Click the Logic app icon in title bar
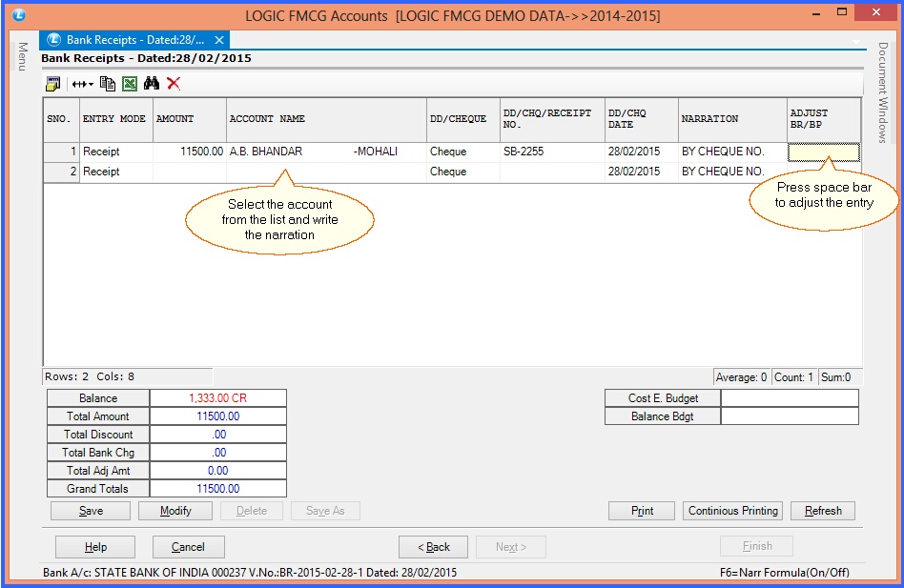The height and width of the screenshot is (588, 904). (x=21, y=15)
